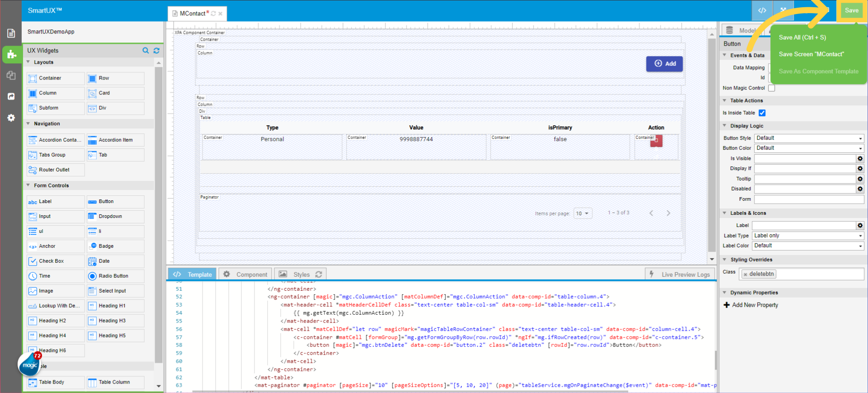The width and height of the screenshot is (868, 393).
Task: Click the red delete button in table
Action: 656,142
